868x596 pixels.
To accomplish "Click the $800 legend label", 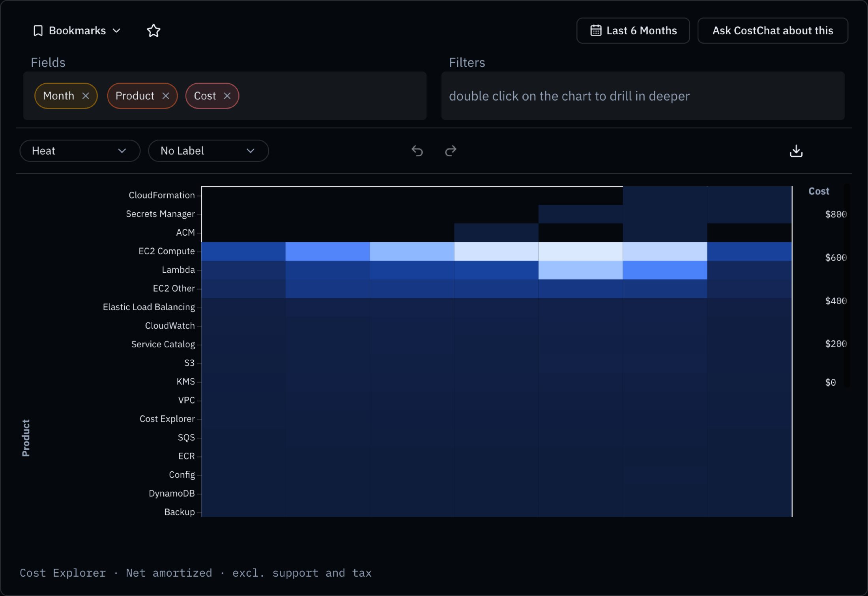I will [x=836, y=214].
